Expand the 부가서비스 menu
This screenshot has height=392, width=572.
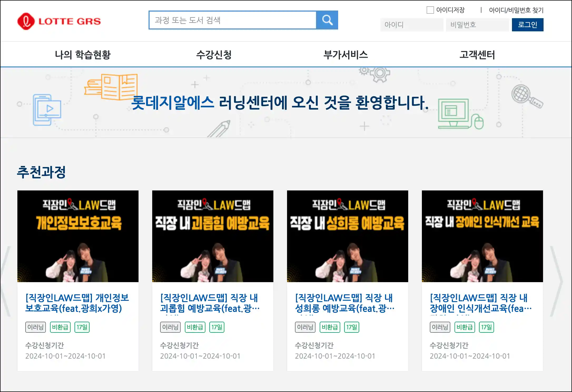(346, 55)
